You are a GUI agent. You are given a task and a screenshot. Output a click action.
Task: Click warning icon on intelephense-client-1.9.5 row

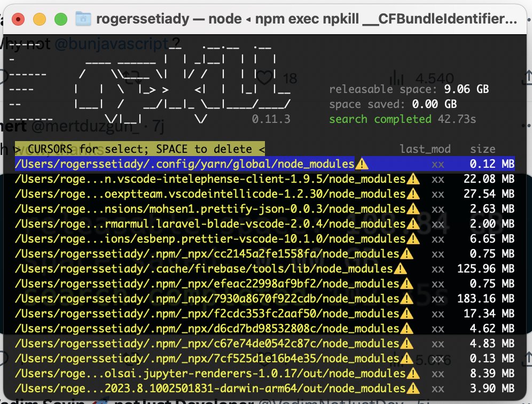click(413, 179)
